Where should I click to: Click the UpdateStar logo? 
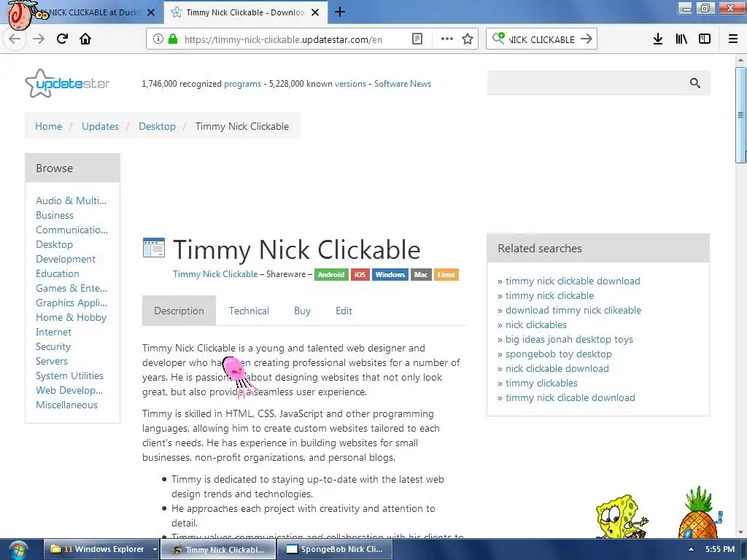tap(67, 83)
